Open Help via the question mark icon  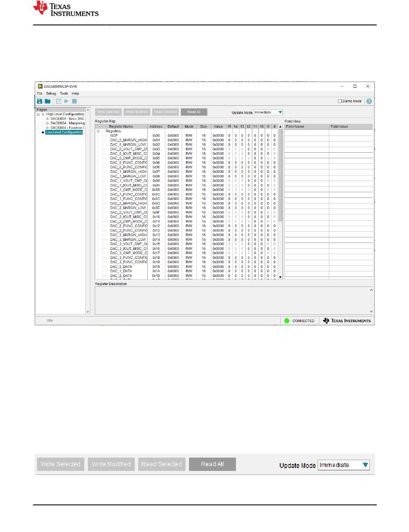[x=369, y=101]
